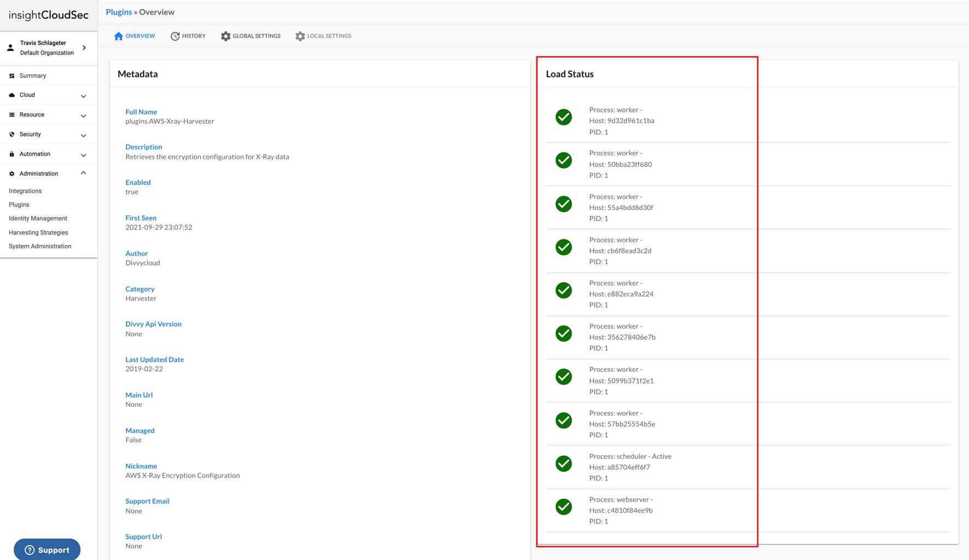The height and width of the screenshot is (560, 969).
Task: Click green check for scheduler host a85704eff6f7
Action: coord(564,464)
